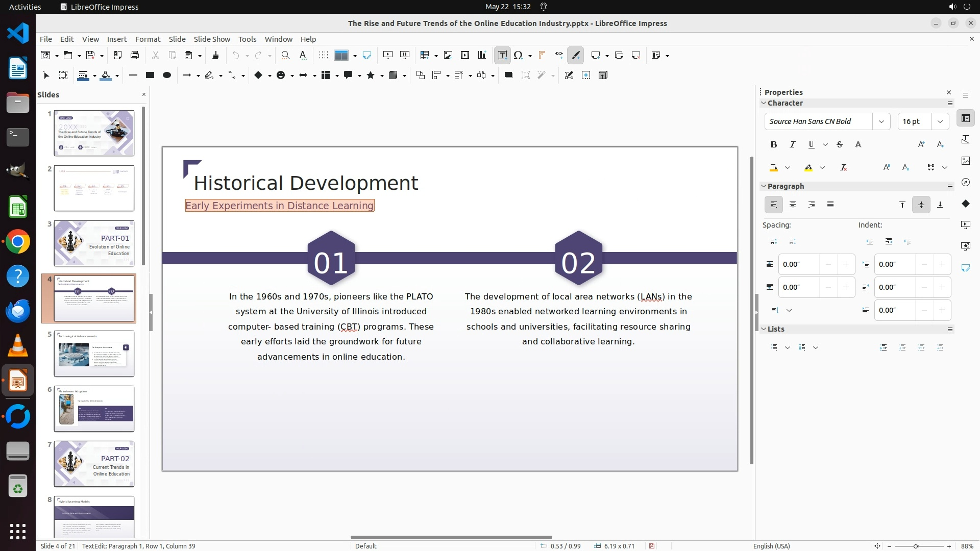
Task: Click the English (USA) language status
Action: click(771, 546)
